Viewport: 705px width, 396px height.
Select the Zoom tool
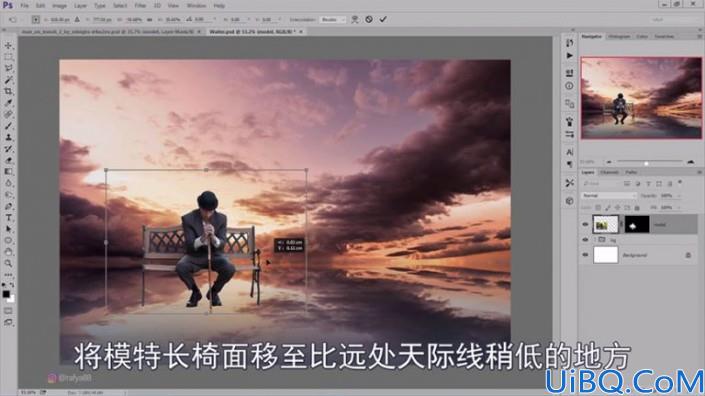(9, 263)
